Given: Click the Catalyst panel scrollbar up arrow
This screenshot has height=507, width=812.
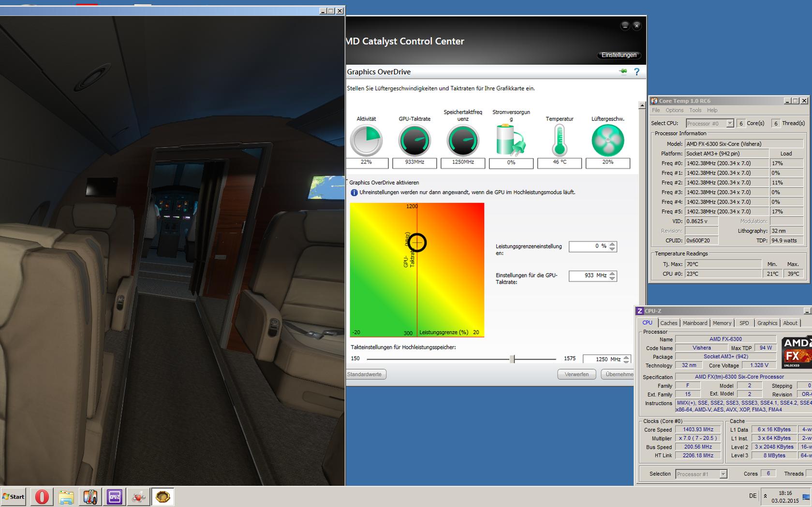Looking at the screenshot, I should [642, 105].
